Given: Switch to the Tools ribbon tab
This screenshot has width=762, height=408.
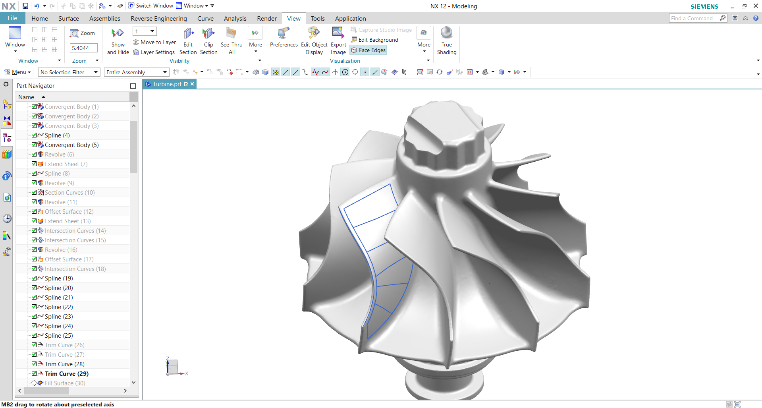Looking at the screenshot, I should coord(317,18).
